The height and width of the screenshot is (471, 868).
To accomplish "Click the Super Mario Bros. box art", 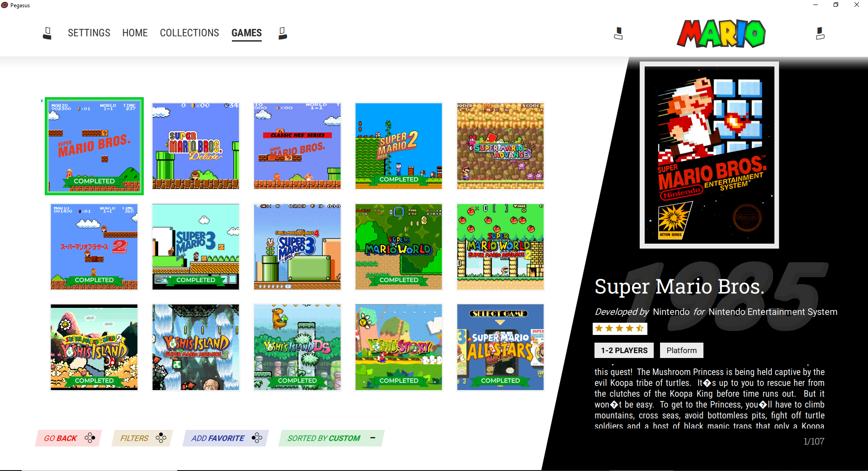I will pyautogui.click(x=709, y=155).
